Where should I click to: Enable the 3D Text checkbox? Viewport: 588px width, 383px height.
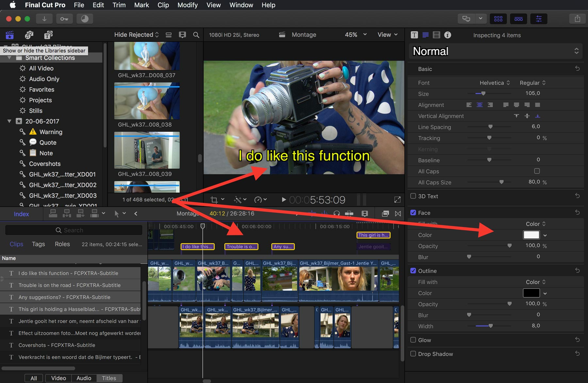(413, 196)
